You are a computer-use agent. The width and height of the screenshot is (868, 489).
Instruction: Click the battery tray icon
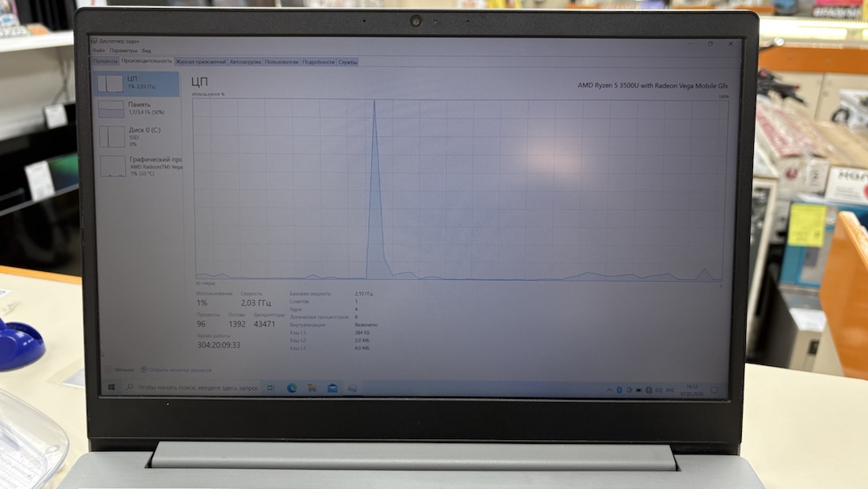pos(639,390)
